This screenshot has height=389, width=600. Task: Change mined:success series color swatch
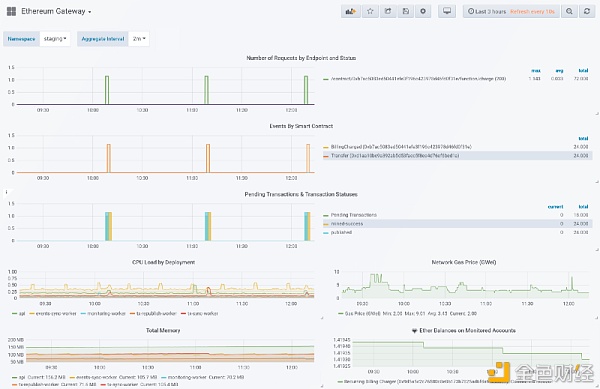point(326,224)
